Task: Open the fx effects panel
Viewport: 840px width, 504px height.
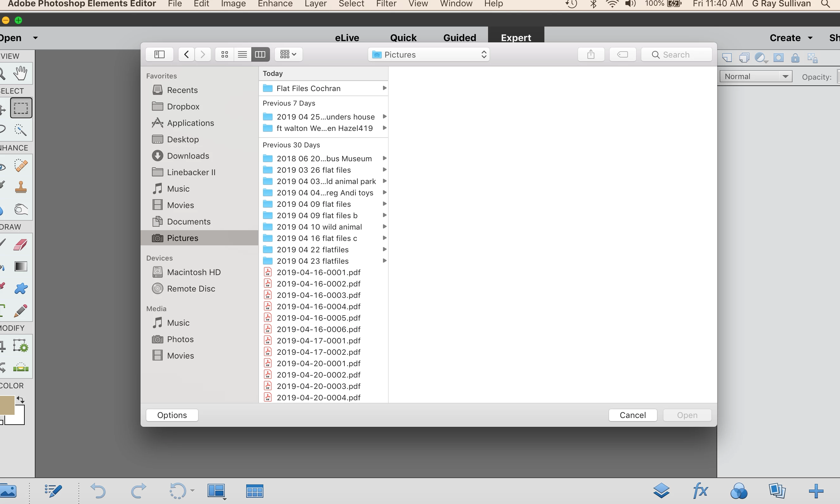Action: (x=700, y=490)
